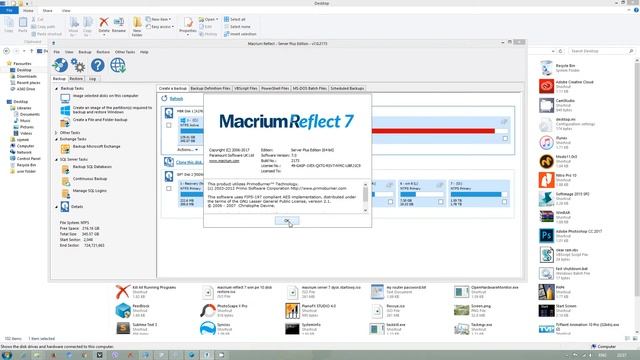Screen dimensions: 640x360
Task: Click Invert selection in Explorer ribbon
Action: click(240, 34)
